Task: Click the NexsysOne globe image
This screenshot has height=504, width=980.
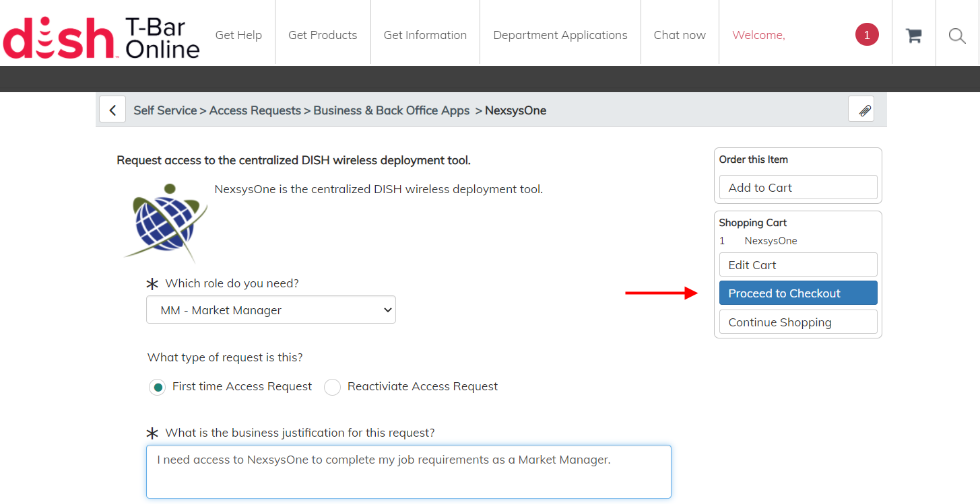Action: 166,222
